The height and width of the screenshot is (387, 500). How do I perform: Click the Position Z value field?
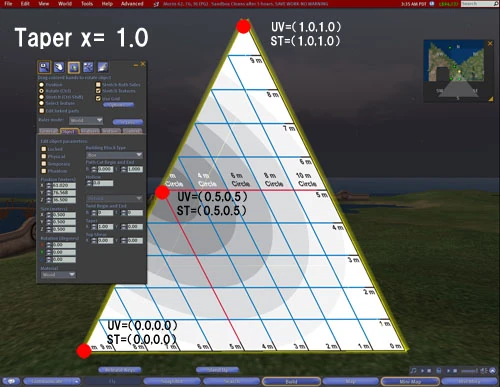click(64, 200)
